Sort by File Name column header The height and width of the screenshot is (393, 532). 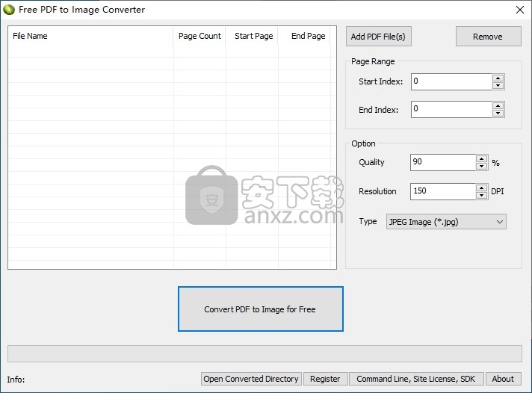(x=90, y=36)
